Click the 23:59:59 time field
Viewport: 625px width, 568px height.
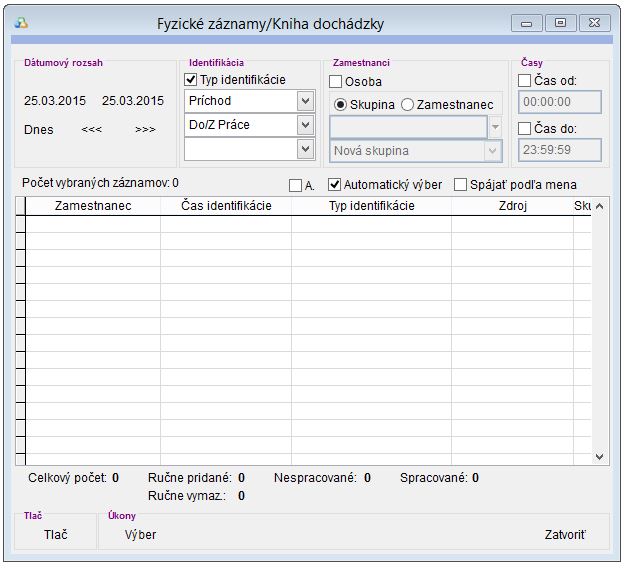pos(560,150)
